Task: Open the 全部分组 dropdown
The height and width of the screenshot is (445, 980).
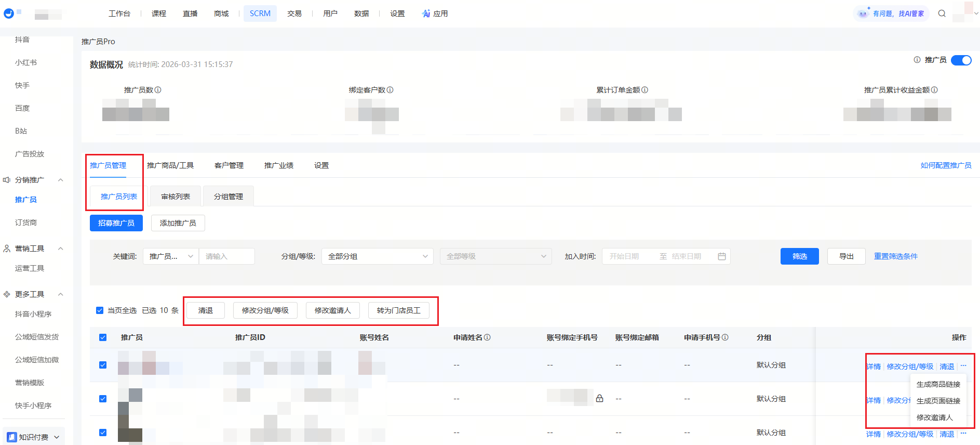Action: click(x=378, y=256)
